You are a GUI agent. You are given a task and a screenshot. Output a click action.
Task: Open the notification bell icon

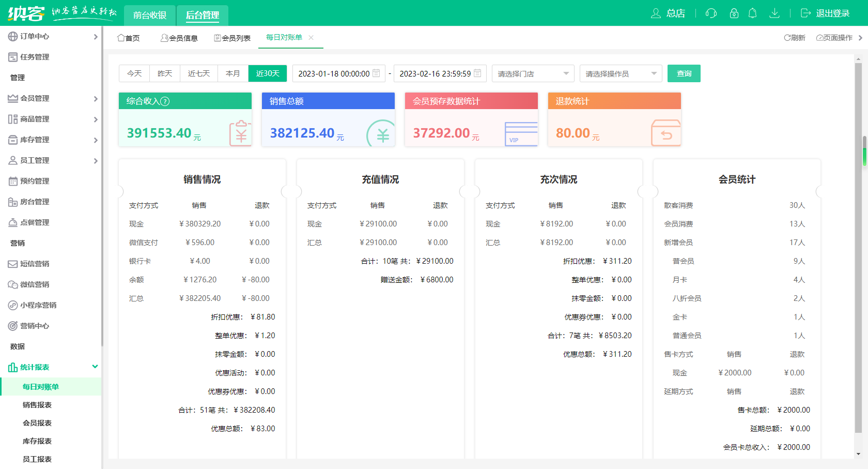coord(753,13)
